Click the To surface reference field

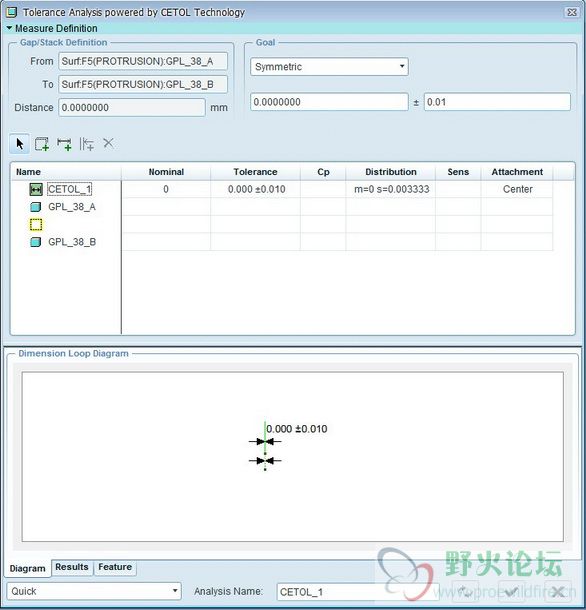(x=143, y=84)
